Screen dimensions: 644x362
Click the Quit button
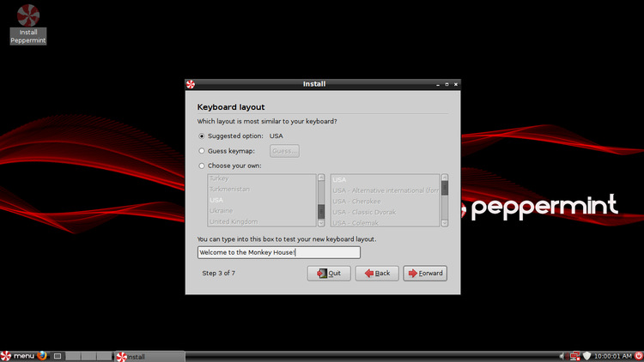tap(329, 274)
